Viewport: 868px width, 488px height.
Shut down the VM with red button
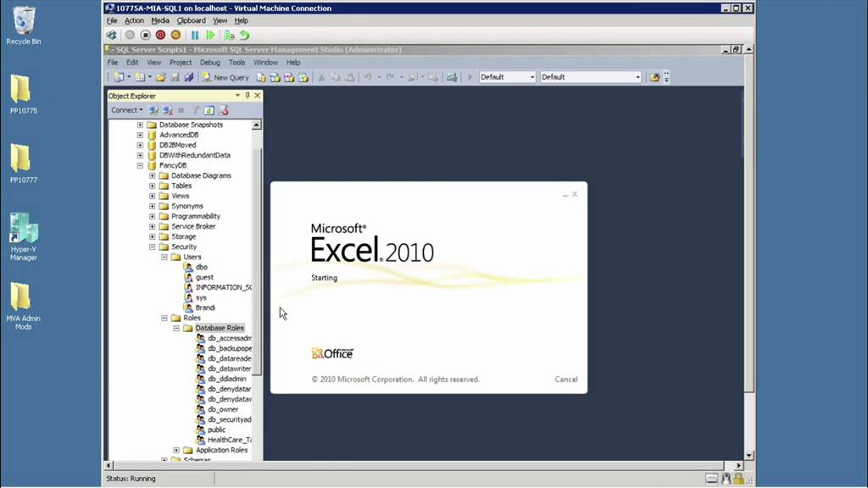point(160,36)
